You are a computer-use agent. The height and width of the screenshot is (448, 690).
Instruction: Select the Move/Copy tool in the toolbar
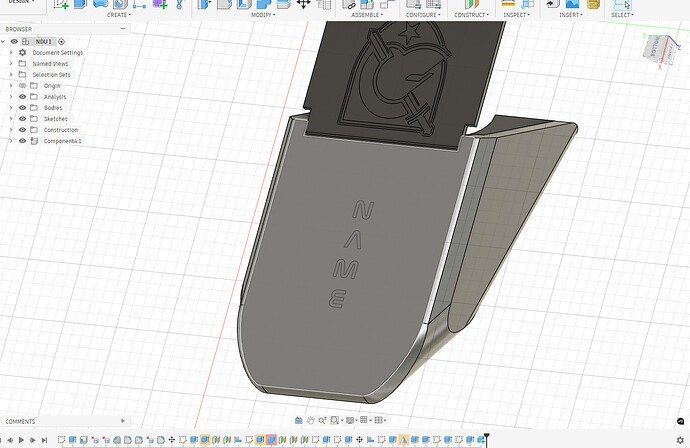coord(303,4)
